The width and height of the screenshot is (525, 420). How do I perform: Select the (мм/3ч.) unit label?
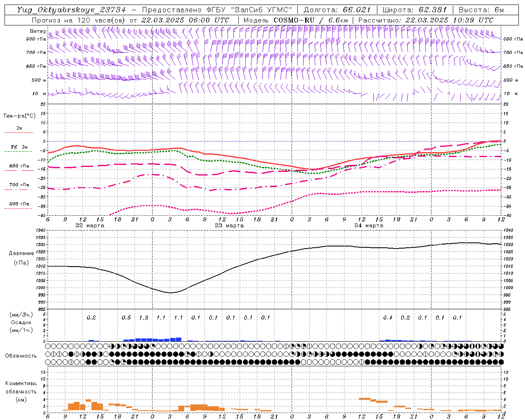point(21,315)
